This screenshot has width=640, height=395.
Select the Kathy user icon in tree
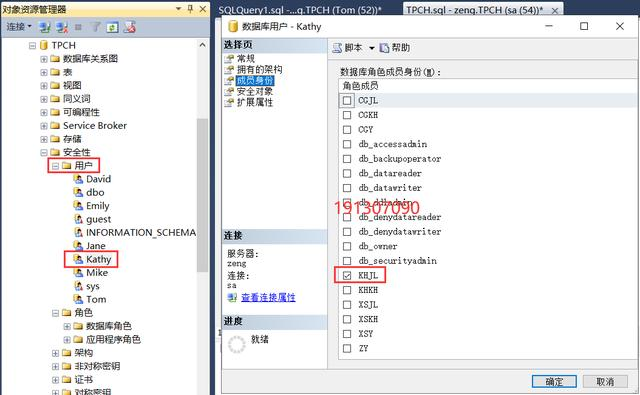tap(78, 259)
